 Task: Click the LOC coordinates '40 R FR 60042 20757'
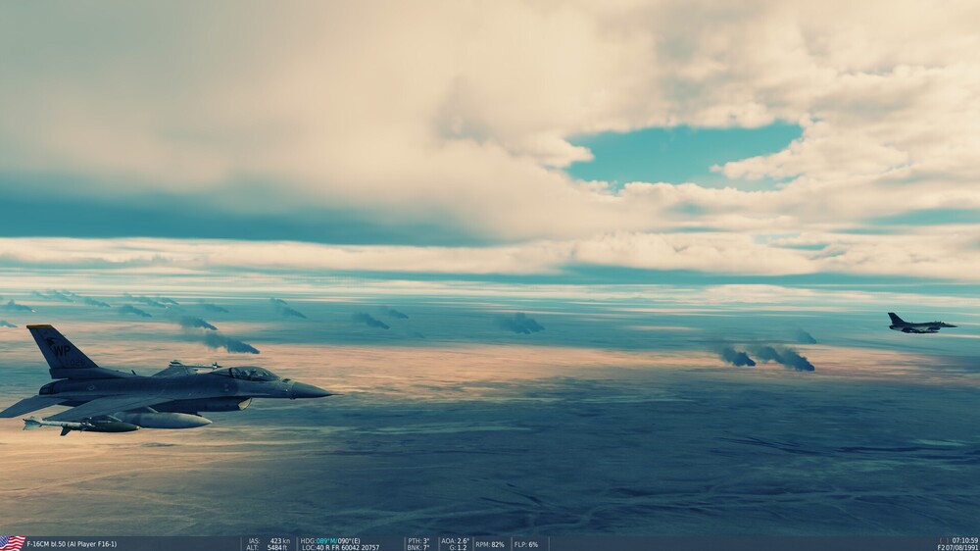[x=348, y=547]
